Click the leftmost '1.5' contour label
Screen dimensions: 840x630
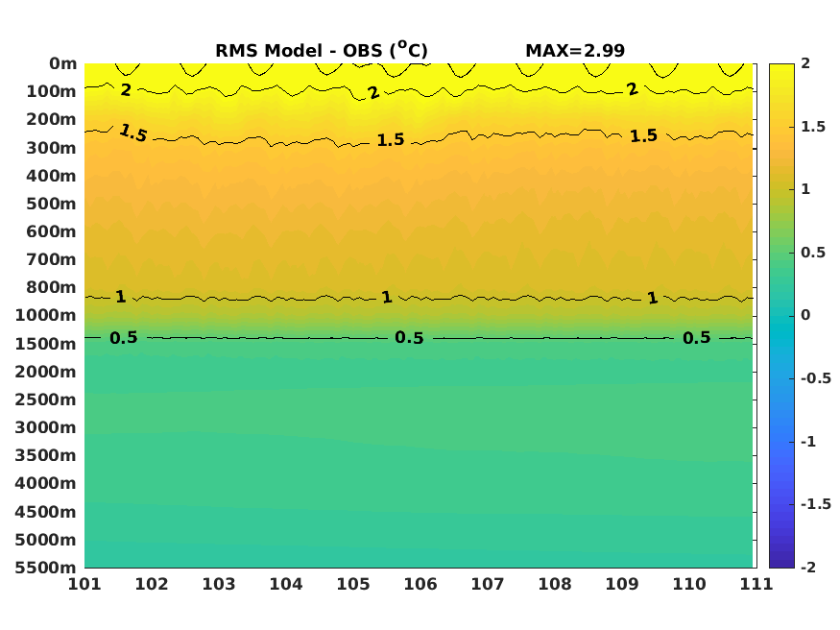tap(133, 133)
